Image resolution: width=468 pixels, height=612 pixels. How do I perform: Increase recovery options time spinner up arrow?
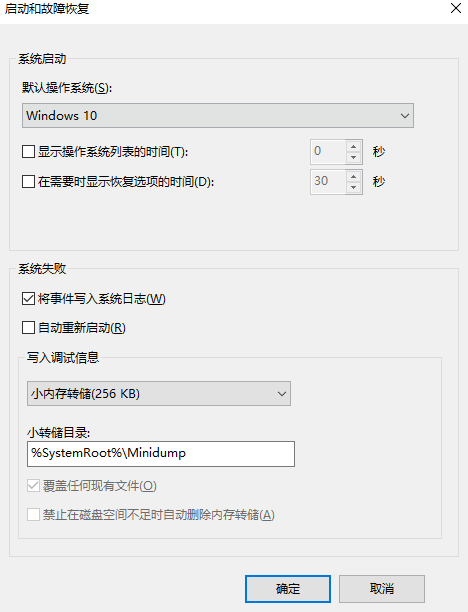click(354, 176)
